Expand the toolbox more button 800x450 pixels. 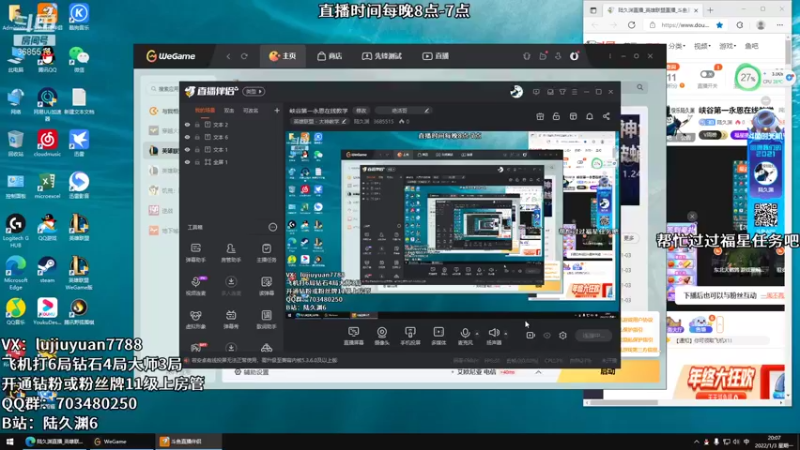(272, 227)
